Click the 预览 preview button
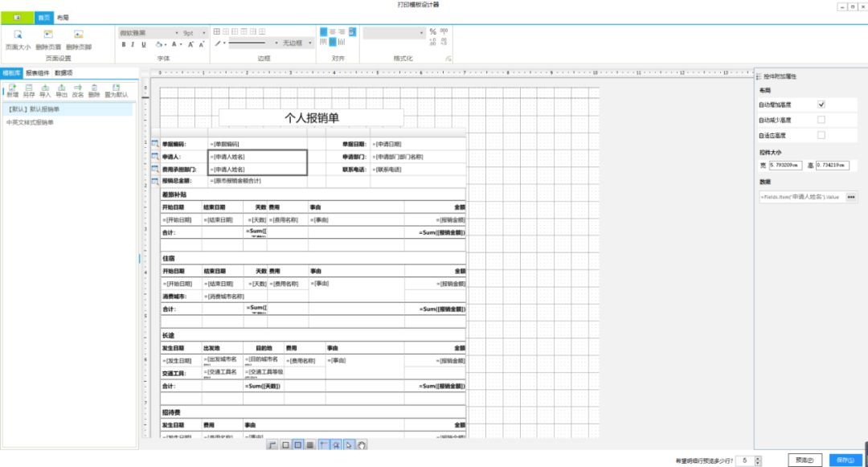868x467 pixels. (805, 461)
